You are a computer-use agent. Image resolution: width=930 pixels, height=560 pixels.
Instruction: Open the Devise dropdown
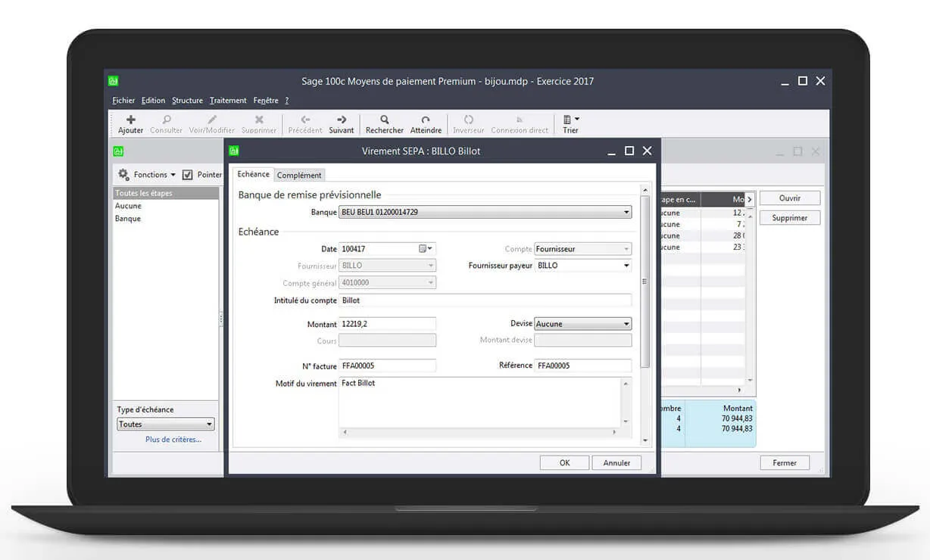(x=626, y=324)
